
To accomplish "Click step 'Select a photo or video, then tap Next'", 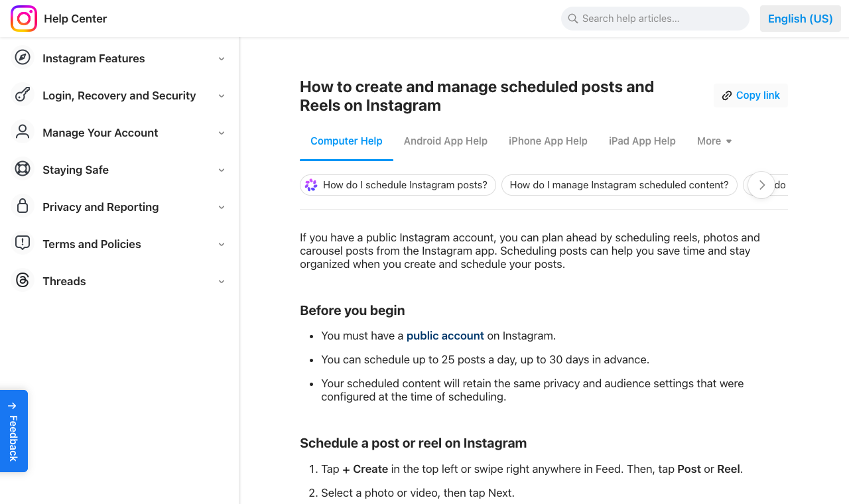I will [418, 493].
